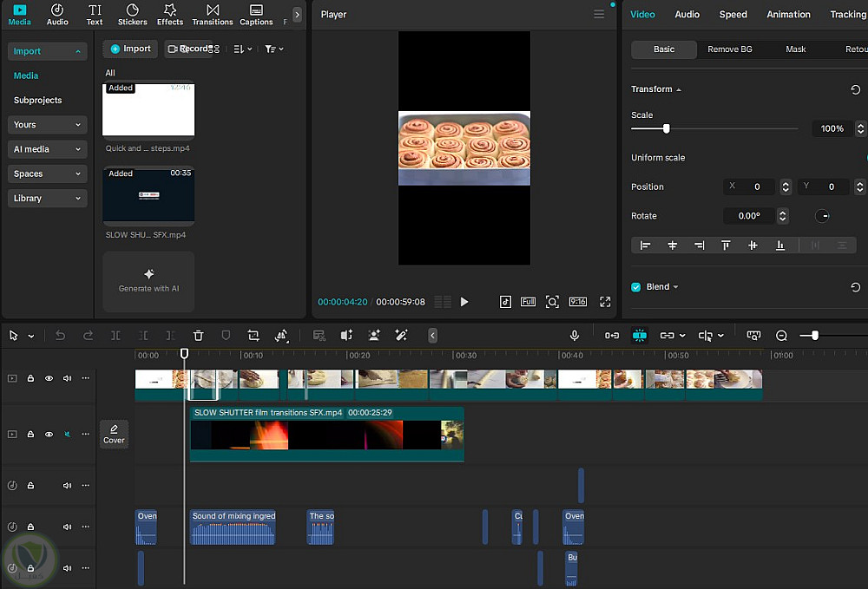Screen dimensions: 868x589
Task: Click the Cover edit button
Action: coord(114,434)
